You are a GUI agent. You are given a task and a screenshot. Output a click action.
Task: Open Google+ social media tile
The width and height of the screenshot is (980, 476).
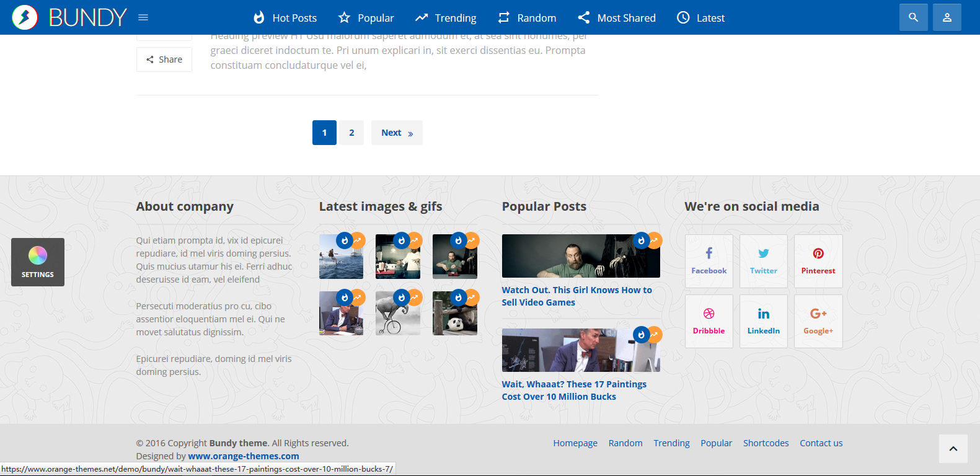point(818,321)
